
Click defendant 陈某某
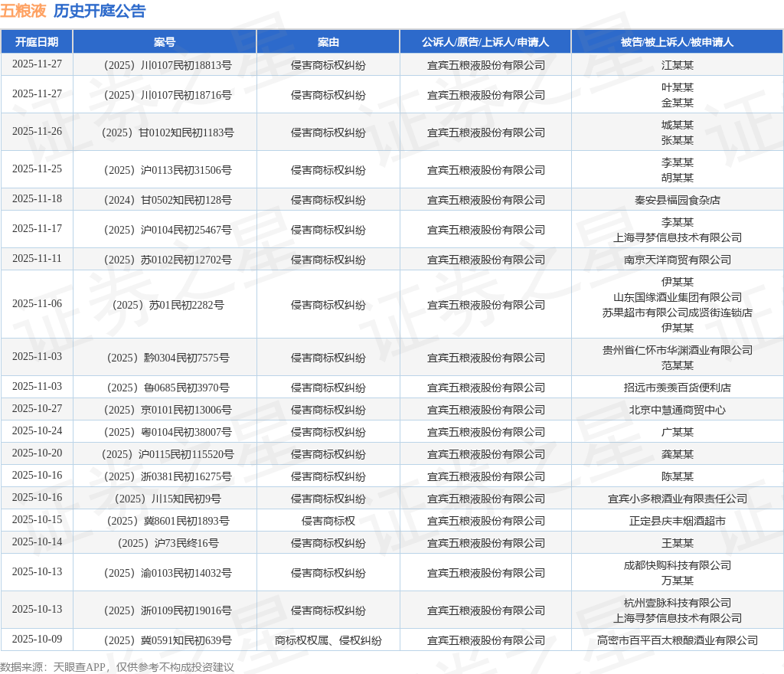click(x=677, y=476)
